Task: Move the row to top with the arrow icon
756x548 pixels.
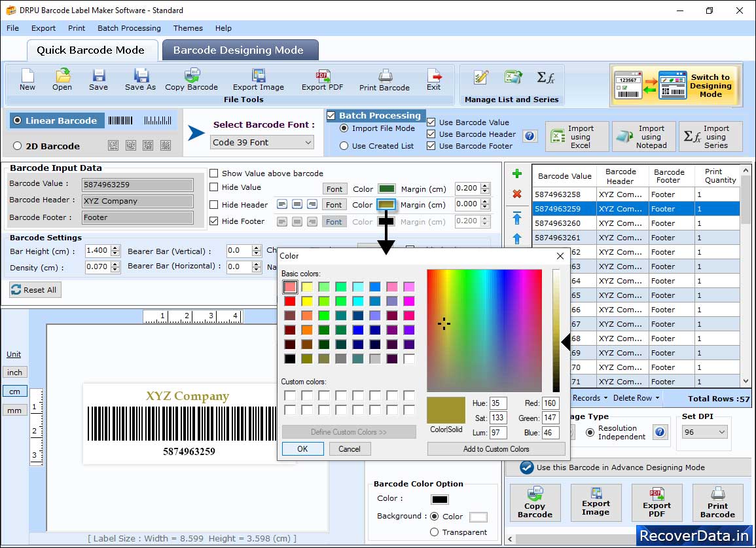Action: click(x=517, y=218)
